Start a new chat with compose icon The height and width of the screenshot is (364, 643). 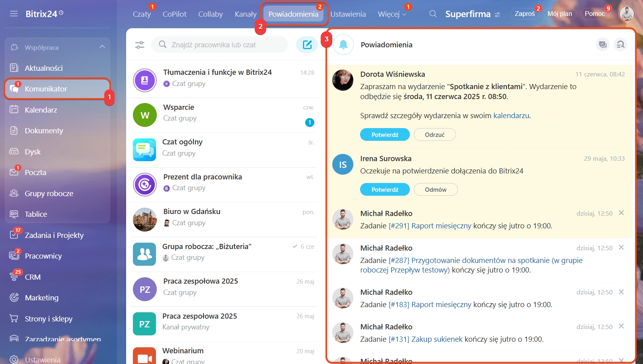pyautogui.click(x=307, y=45)
